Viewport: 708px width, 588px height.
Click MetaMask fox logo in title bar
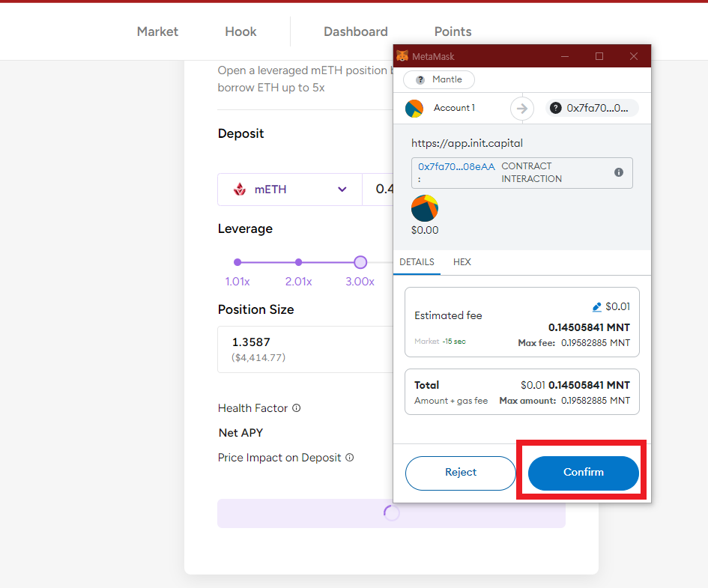click(402, 56)
